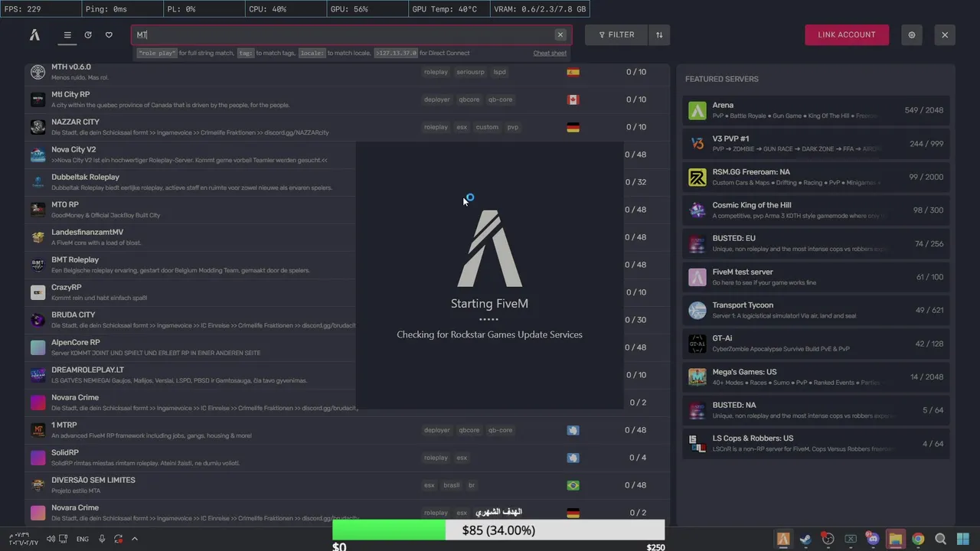Open featured server BUSTED: NA

[x=816, y=410]
